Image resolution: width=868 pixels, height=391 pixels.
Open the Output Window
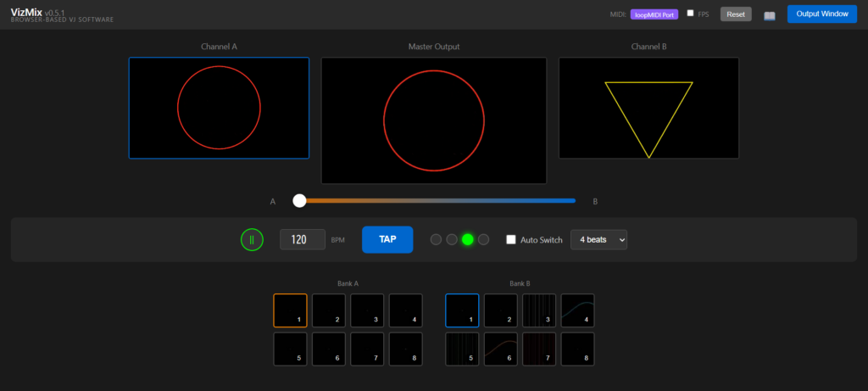click(x=821, y=14)
